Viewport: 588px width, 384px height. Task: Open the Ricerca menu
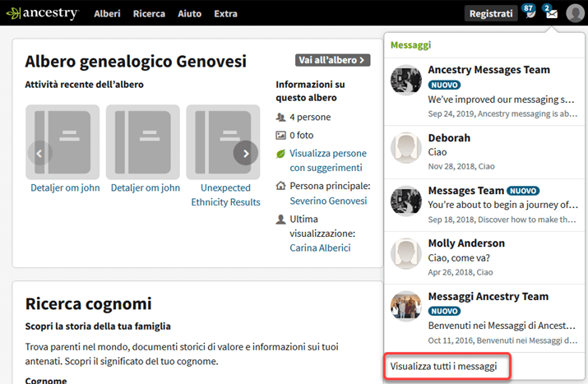tap(149, 13)
